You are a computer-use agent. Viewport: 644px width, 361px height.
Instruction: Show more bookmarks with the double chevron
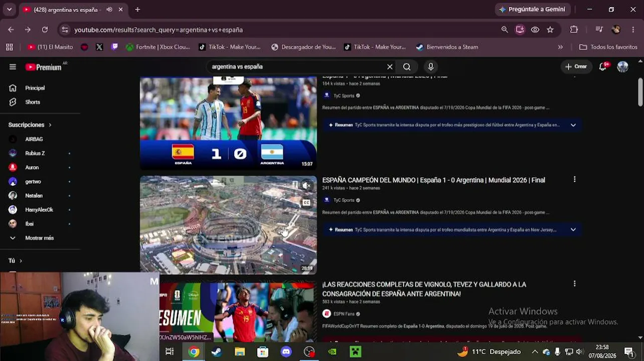click(x=560, y=47)
